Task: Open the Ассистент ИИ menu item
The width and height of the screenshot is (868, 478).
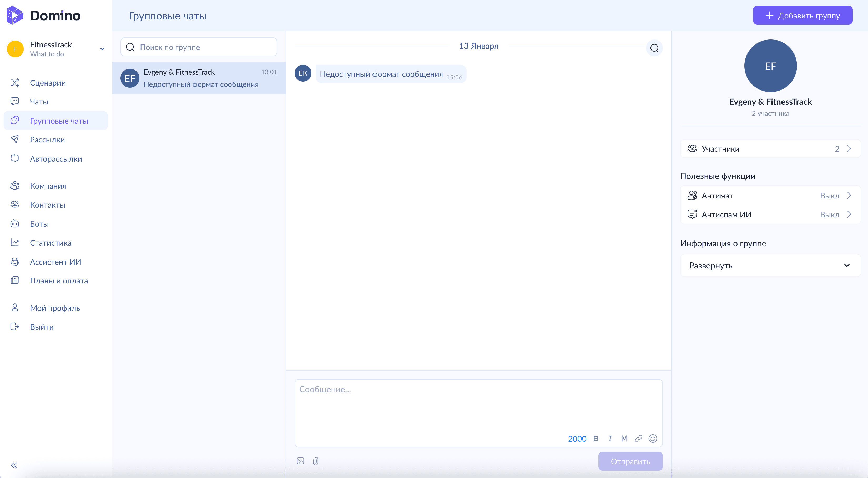Action: tap(55, 262)
